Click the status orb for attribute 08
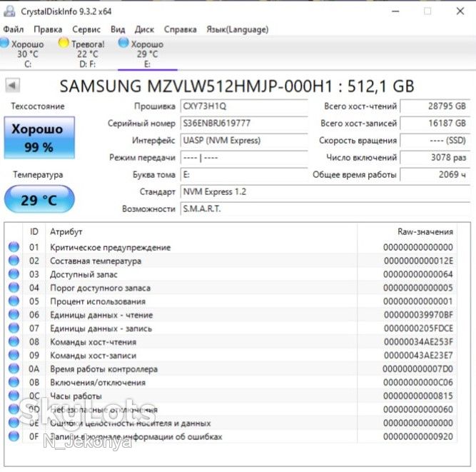The width and height of the screenshot is (476, 472). point(14,342)
